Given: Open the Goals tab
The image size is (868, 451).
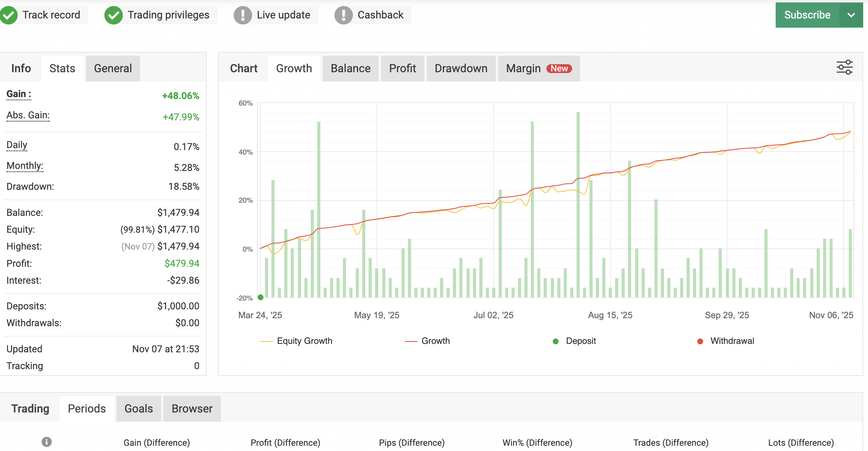Looking at the screenshot, I should click(139, 408).
